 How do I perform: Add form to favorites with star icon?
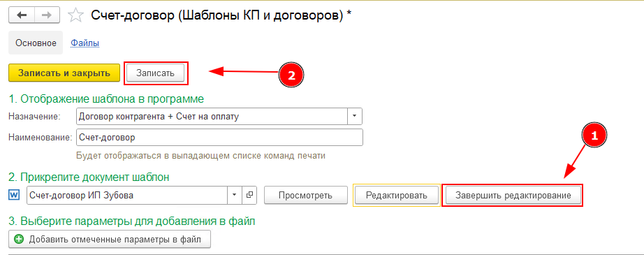[75, 15]
